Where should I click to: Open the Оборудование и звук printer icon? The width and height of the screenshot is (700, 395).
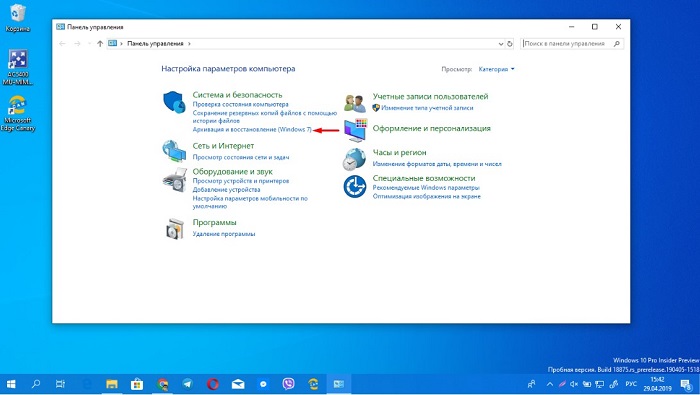174,179
